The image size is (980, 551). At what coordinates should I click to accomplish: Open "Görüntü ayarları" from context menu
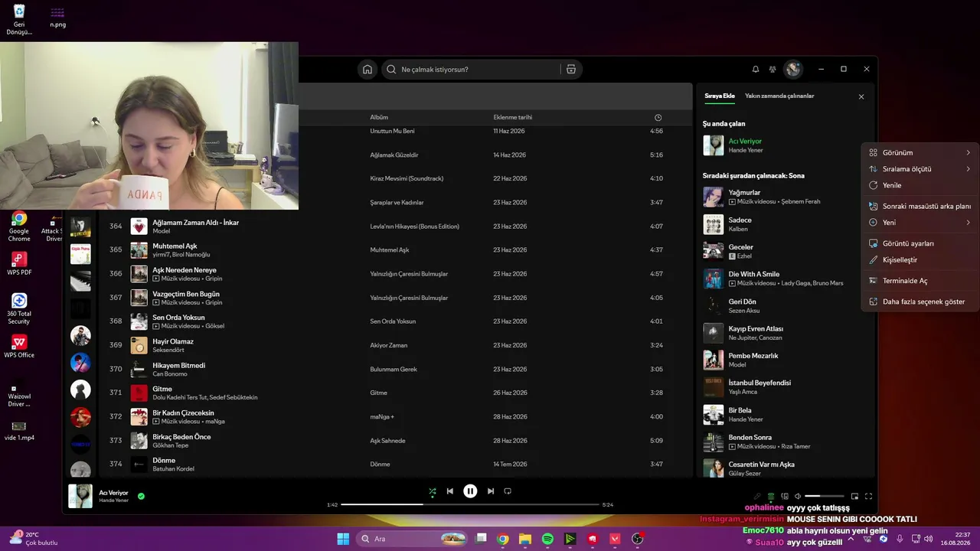[x=920, y=243]
